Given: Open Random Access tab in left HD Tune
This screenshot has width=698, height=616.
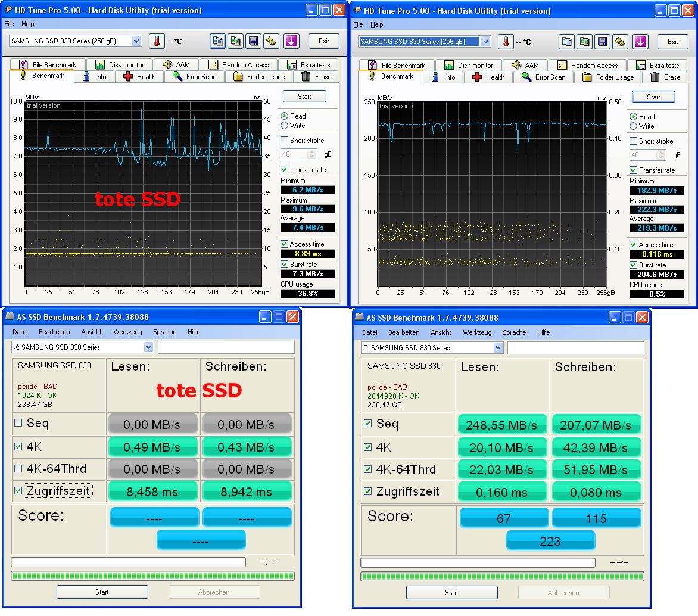Looking at the screenshot, I should click(x=239, y=64).
